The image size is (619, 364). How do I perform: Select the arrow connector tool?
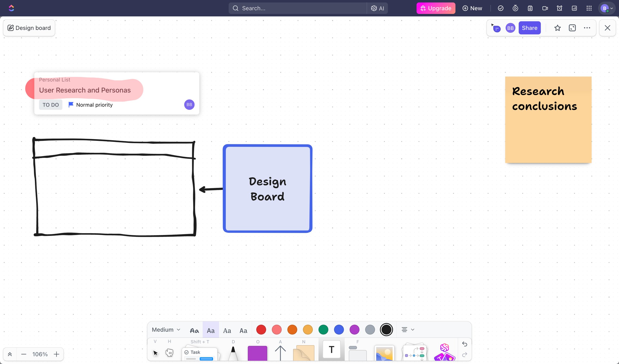tap(280, 353)
